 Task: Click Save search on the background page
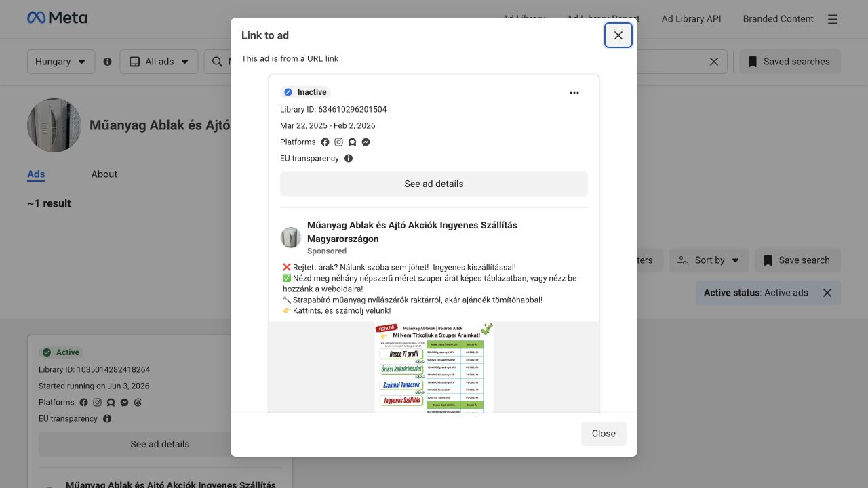pos(797,260)
